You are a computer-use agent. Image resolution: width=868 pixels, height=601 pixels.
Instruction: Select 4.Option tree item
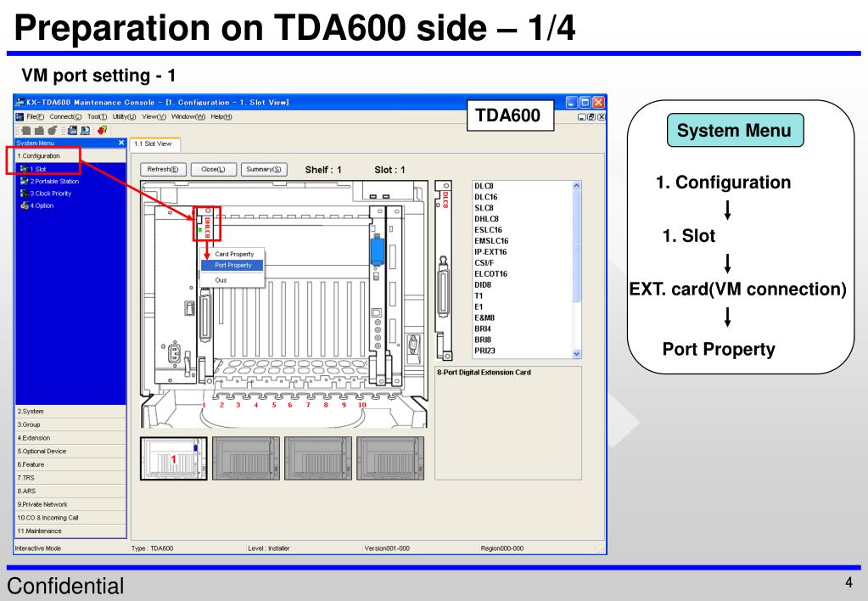[42, 205]
